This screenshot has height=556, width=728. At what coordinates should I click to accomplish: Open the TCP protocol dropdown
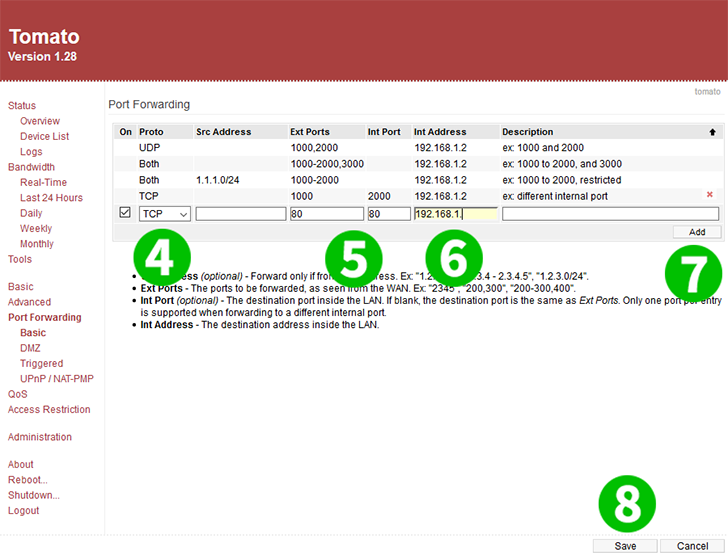[x=165, y=214]
